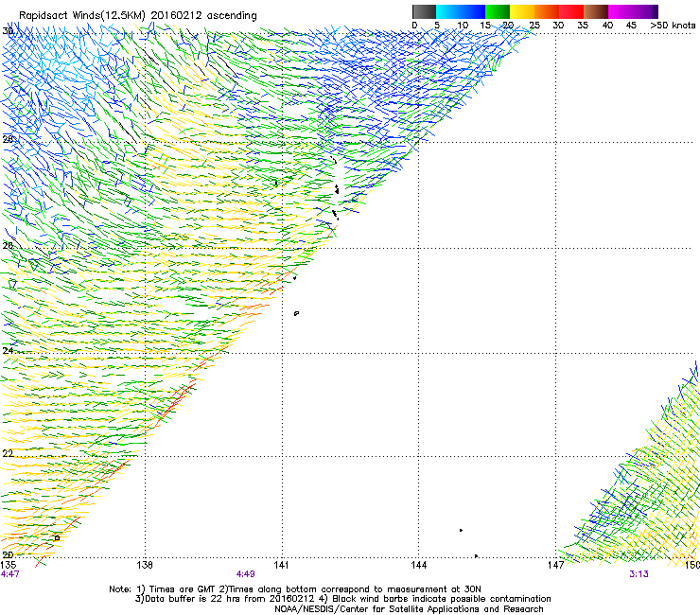Click the '>50 knots' legend label
Screen dimensions: 700x615
(x=673, y=25)
